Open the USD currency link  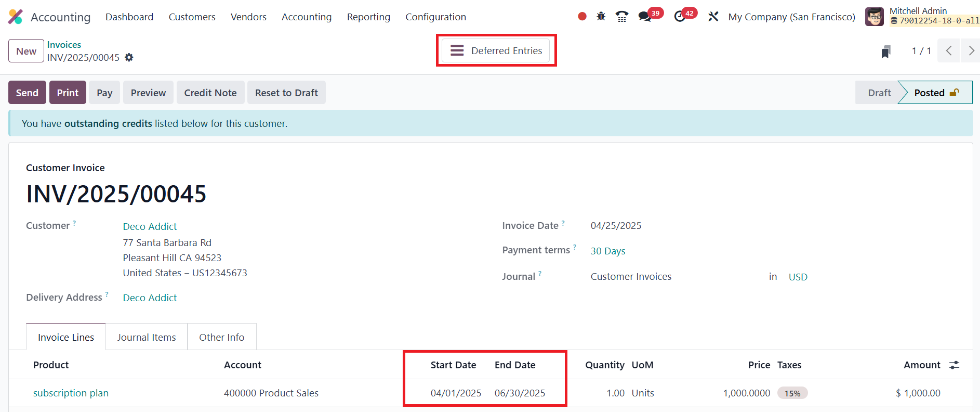click(798, 277)
